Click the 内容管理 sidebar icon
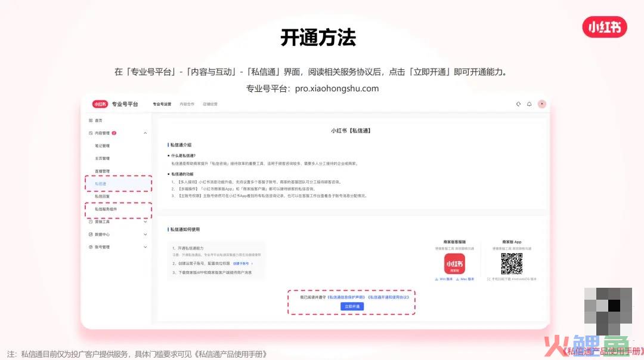Viewport: 644px width, 360px height. [91, 133]
